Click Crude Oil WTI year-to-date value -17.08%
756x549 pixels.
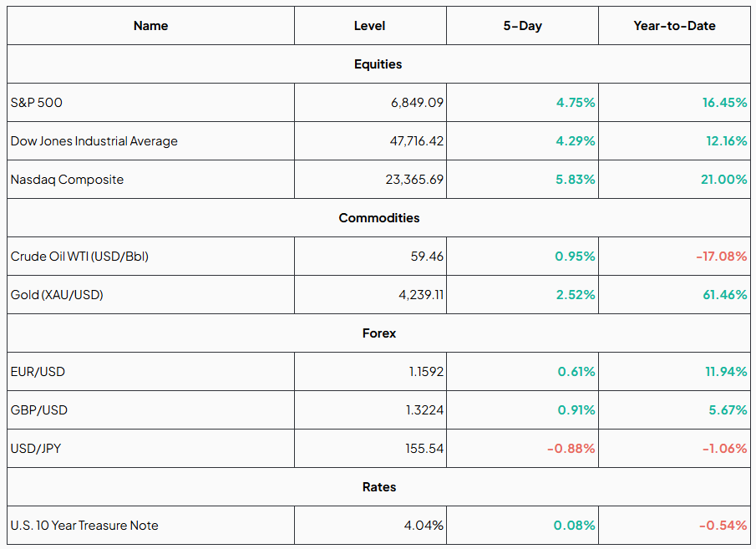(721, 257)
